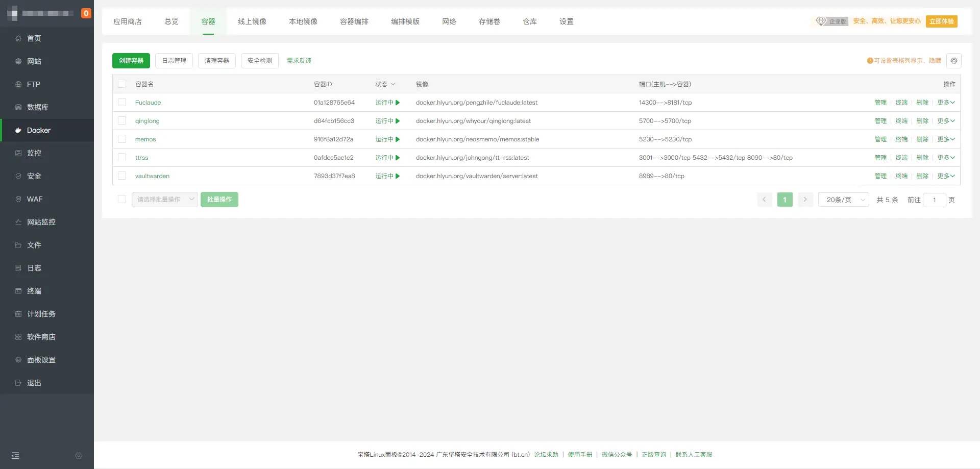The width and height of the screenshot is (980, 469).
Task: Open the 容器编排 tab
Action: click(x=354, y=21)
